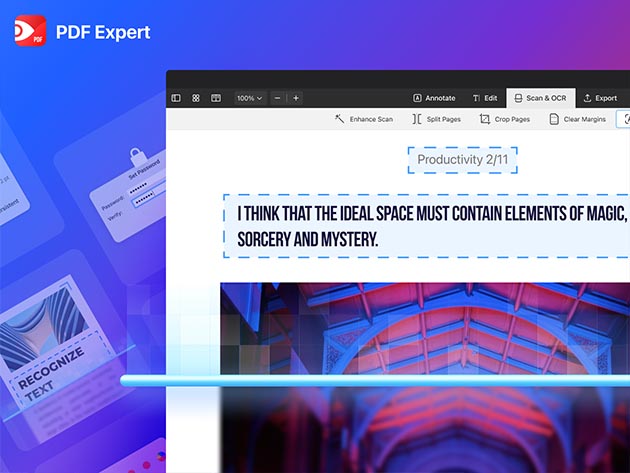Image resolution: width=630 pixels, height=473 pixels.
Task: Click the PDF Expert title text
Action: point(103,32)
